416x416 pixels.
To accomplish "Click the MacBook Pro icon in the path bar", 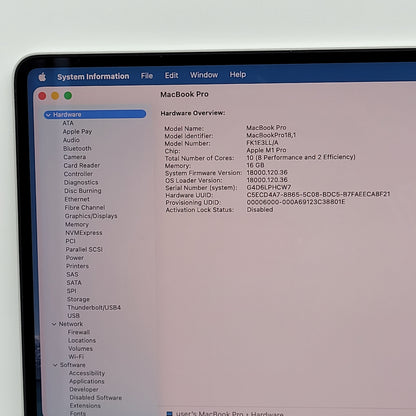I will click(x=169, y=414).
